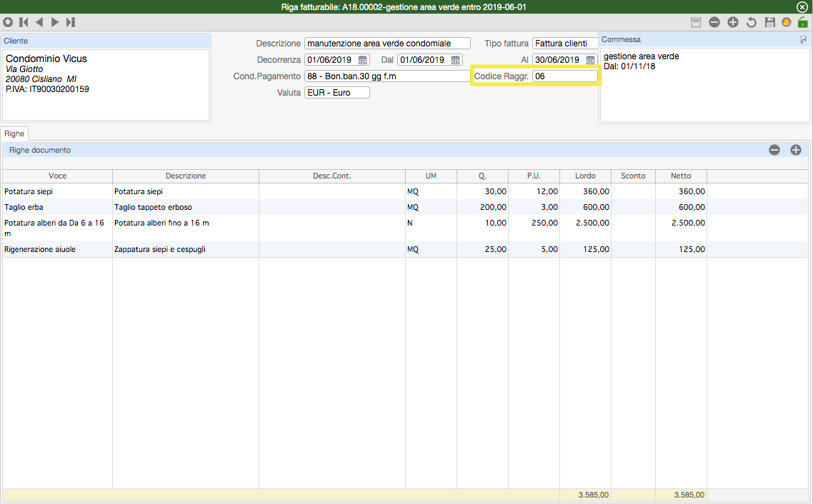The height and width of the screenshot is (504, 813).
Task: Click the Condominio Vicus client name
Action: pyautogui.click(x=46, y=59)
